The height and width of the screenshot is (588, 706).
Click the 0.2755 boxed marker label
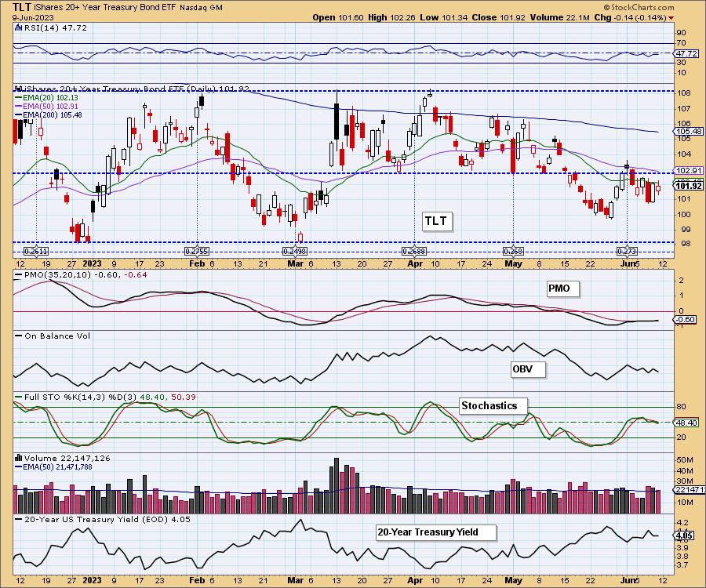click(197, 252)
